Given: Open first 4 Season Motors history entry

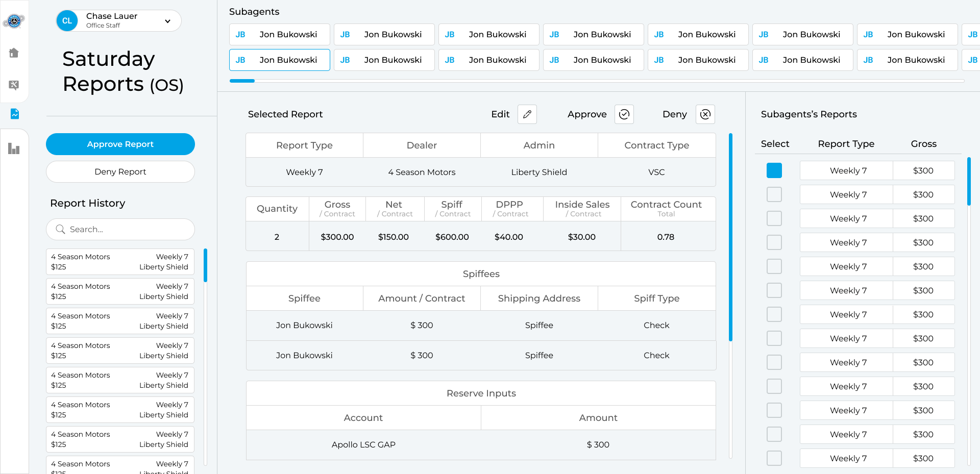Looking at the screenshot, I should (120, 262).
